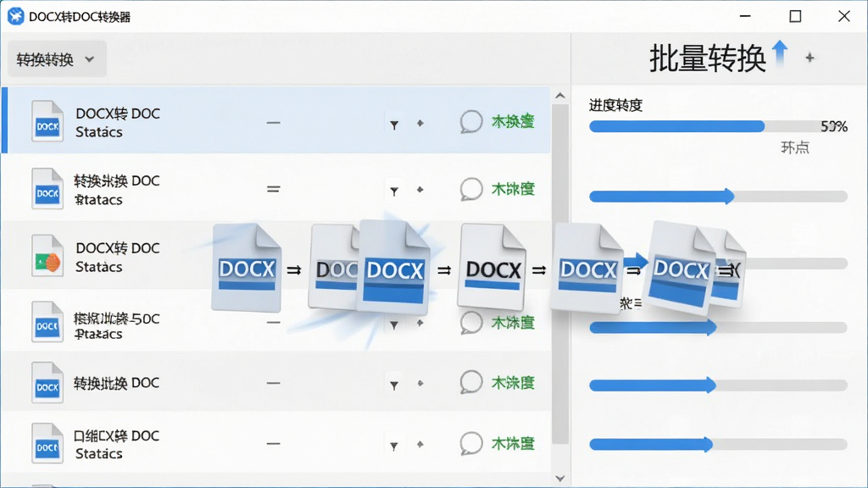Click diamond icon in 转换米换 DOC row

[x=420, y=189]
